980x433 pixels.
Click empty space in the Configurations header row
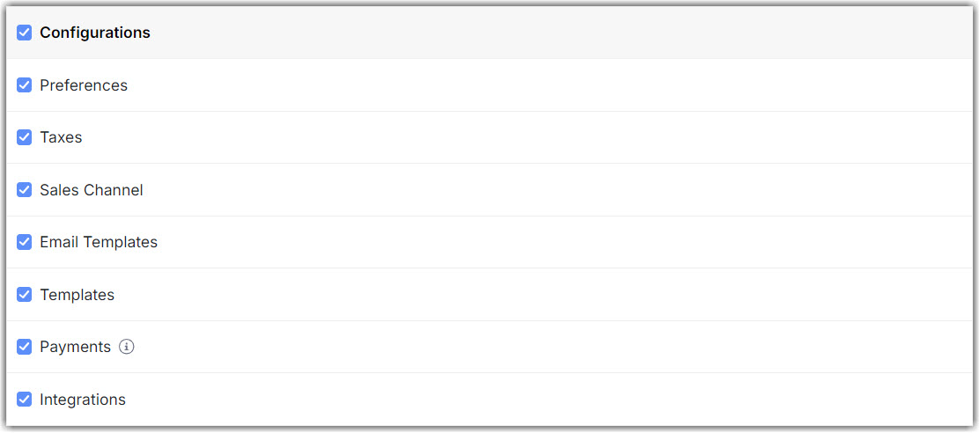coord(564,33)
